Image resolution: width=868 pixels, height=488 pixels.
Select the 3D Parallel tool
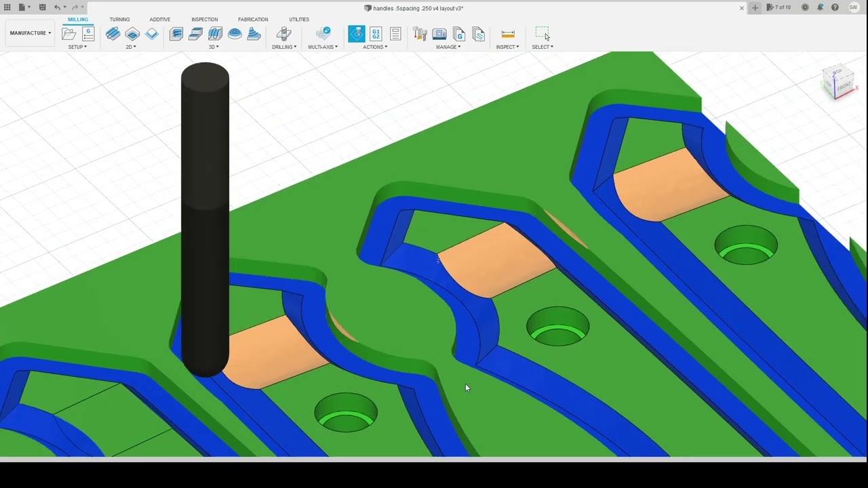[x=215, y=34]
